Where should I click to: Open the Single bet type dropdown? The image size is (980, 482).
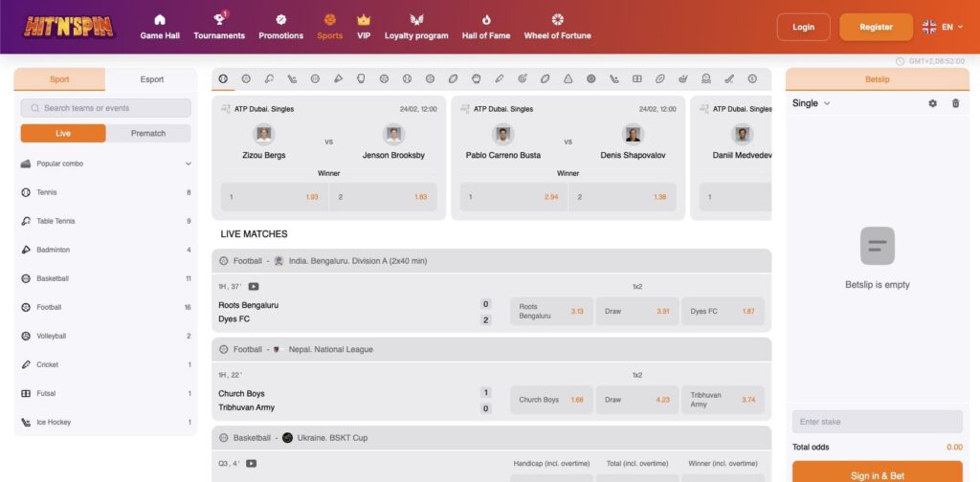[x=812, y=103]
